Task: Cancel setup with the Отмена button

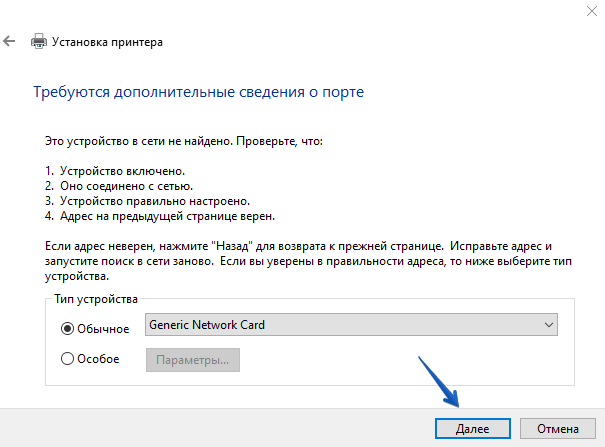Action: click(557, 428)
